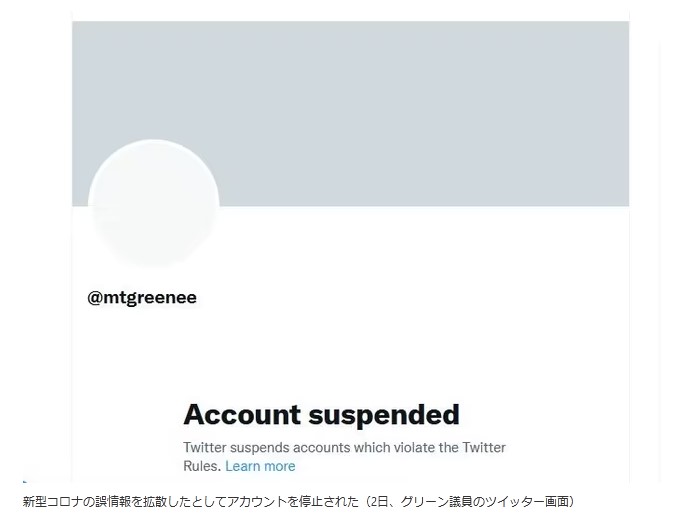686x522 pixels.
Task: Click the word 'suspended' in the heading
Action: click(384, 414)
